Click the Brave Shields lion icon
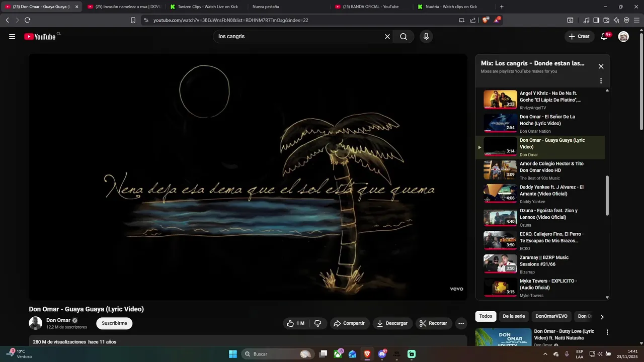The width and height of the screenshot is (644, 362). [486, 20]
